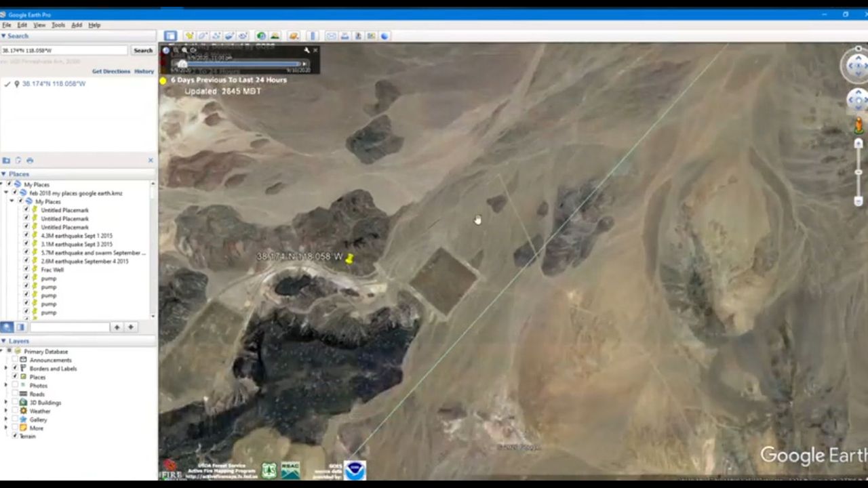
Task: Click the Email toolbar icon
Action: point(331,36)
